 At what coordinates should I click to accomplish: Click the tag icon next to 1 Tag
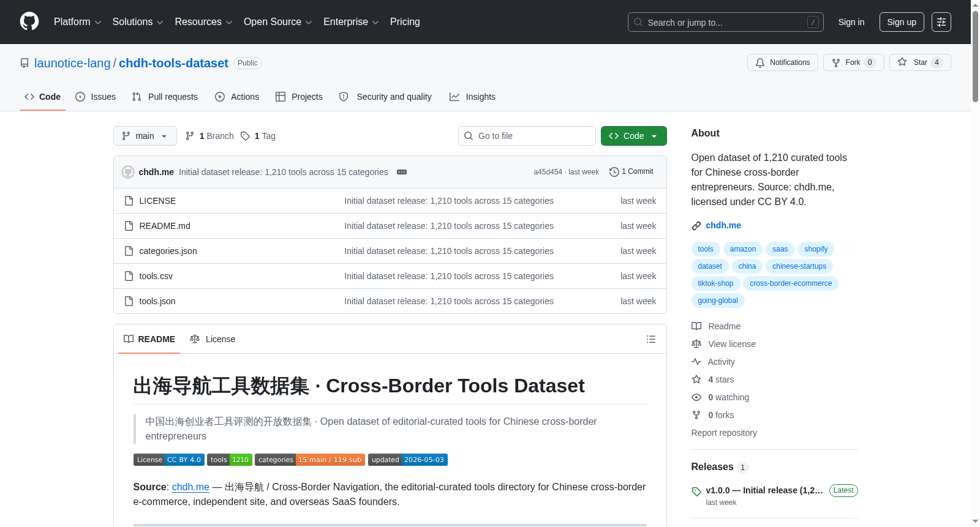pyautogui.click(x=245, y=136)
